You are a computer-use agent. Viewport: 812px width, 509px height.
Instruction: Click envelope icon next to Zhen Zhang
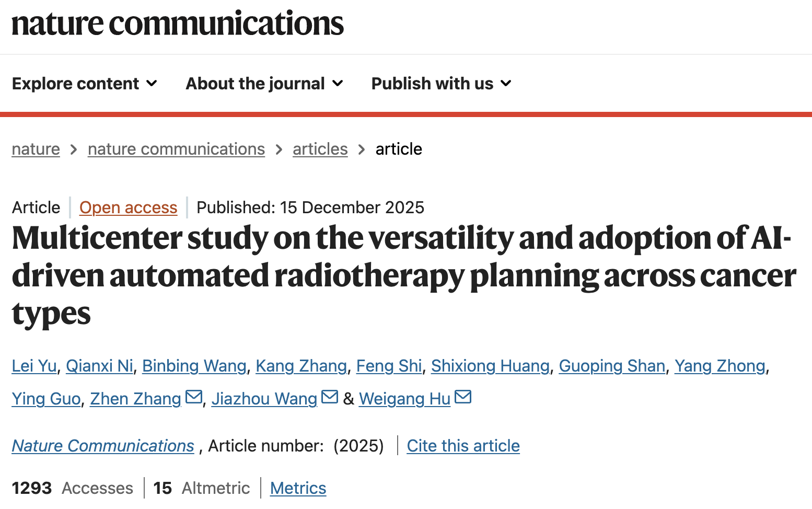[x=194, y=397]
